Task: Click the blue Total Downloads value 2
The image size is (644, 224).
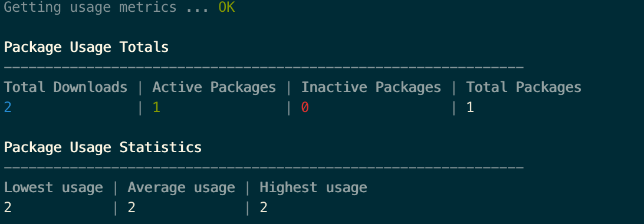Action: click(x=8, y=107)
